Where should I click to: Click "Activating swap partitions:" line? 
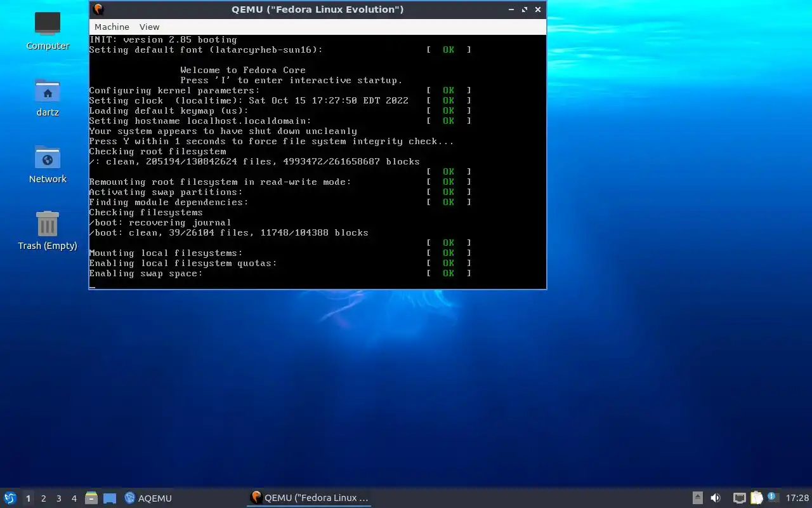(166, 192)
